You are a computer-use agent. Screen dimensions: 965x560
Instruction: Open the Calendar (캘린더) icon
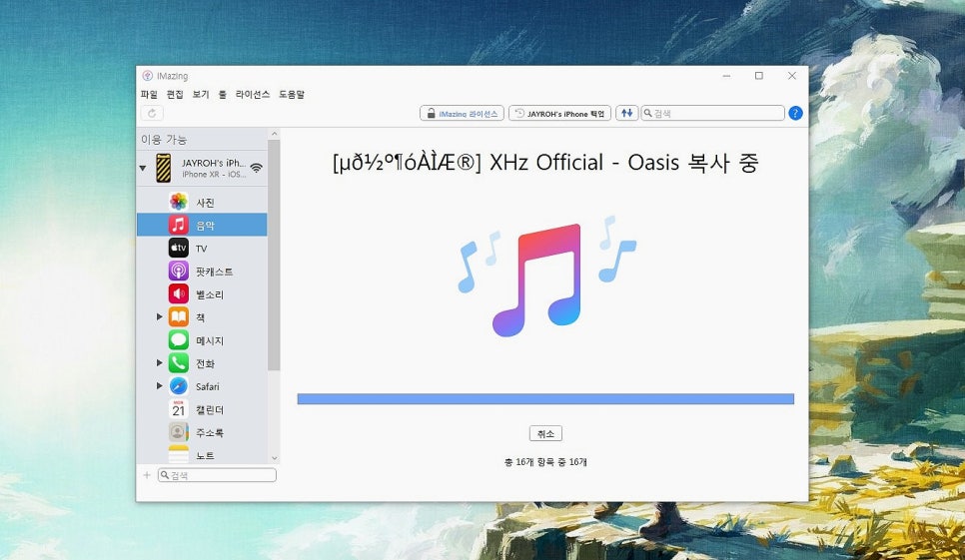pyautogui.click(x=179, y=409)
